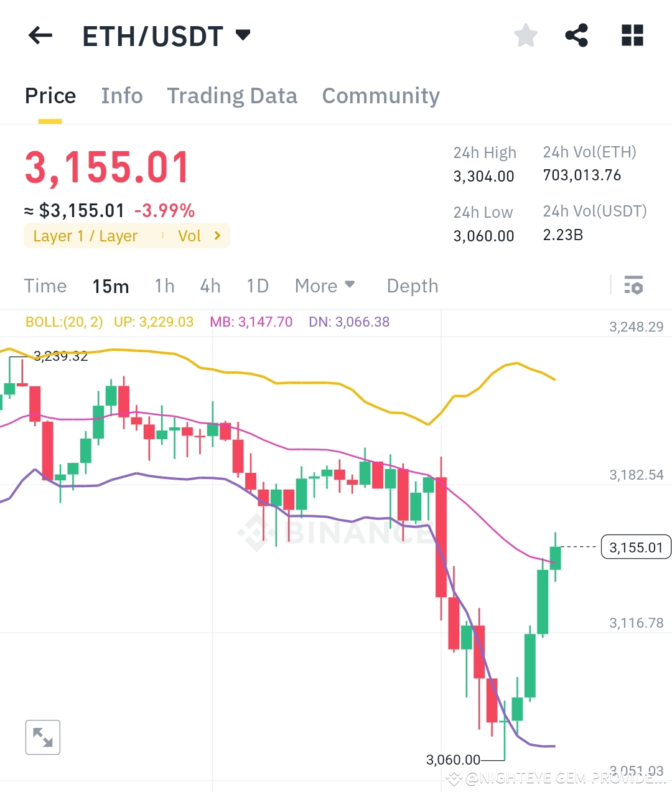This screenshot has height=792, width=672.
Task: Click the Info tab
Action: pos(122,95)
